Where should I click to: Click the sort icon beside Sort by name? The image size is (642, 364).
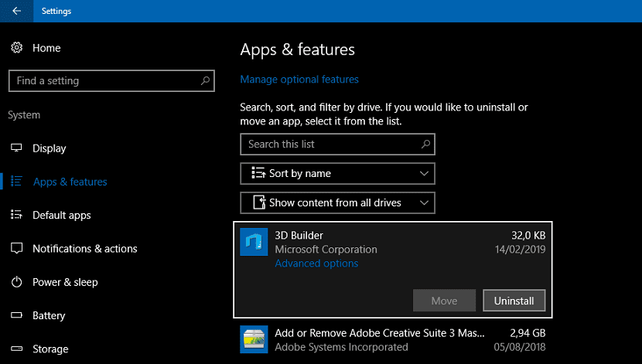[258, 173]
